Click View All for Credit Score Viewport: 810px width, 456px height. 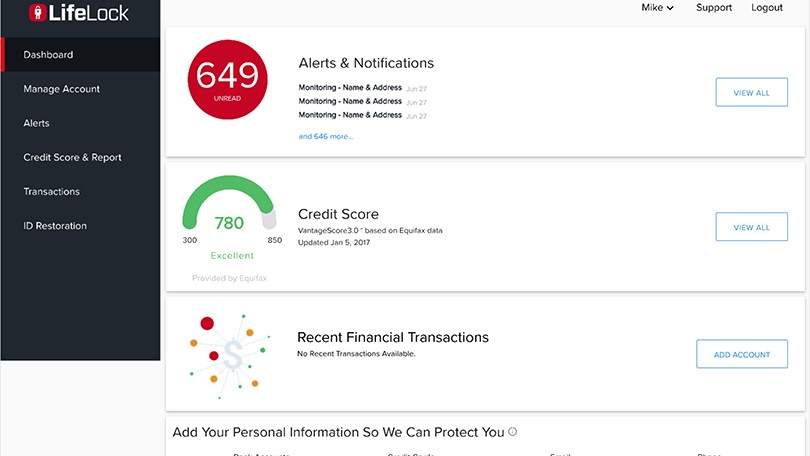tap(752, 227)
